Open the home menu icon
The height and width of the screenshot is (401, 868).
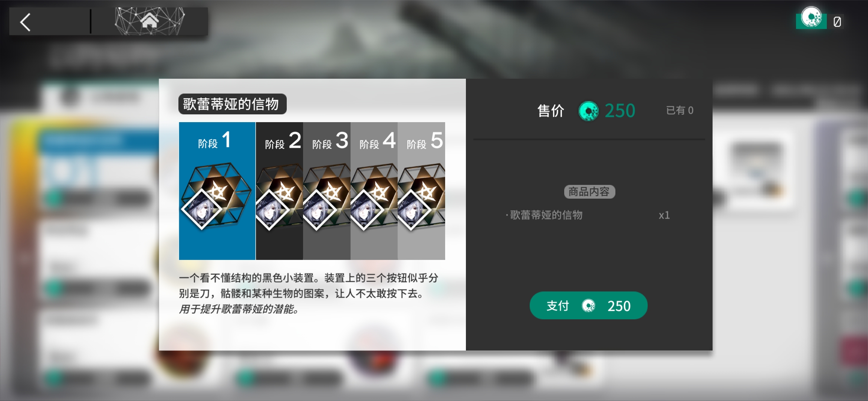pyautogui.click(x=149, y=21)
